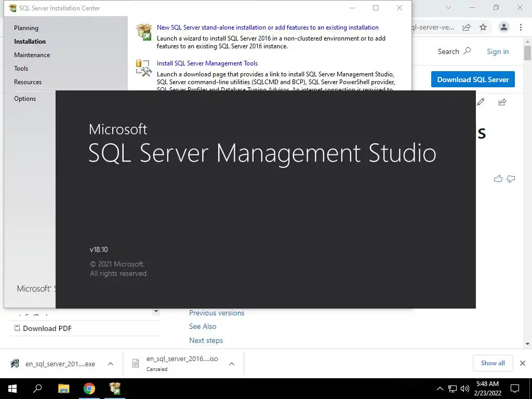532x399 pixels.
Task: Select Installation in the sidebar
Action: (30, 42)
